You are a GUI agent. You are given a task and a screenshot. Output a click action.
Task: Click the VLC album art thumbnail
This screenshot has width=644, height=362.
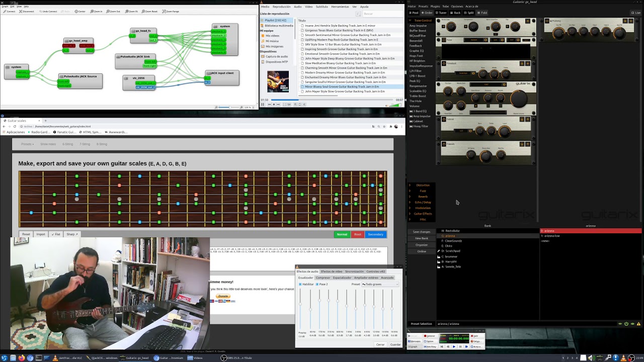[278, 81]
